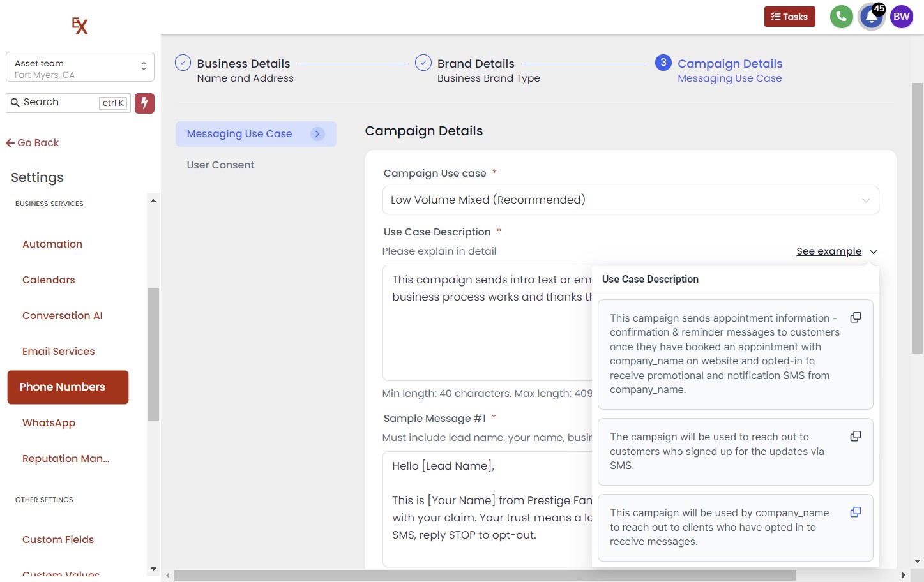Copy the 'signed up for updates' example

855,436
